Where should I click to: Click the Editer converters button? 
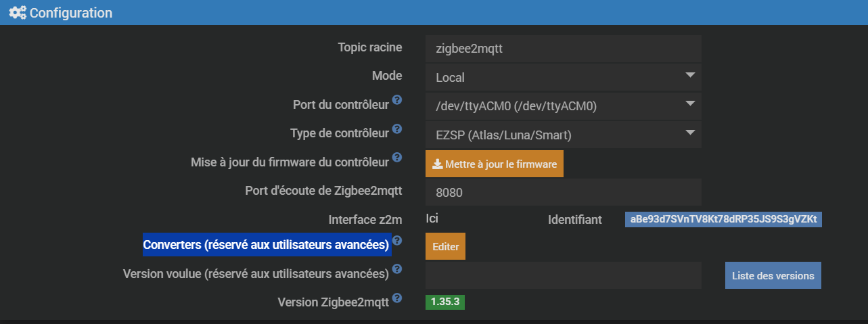tap(446, 246)
